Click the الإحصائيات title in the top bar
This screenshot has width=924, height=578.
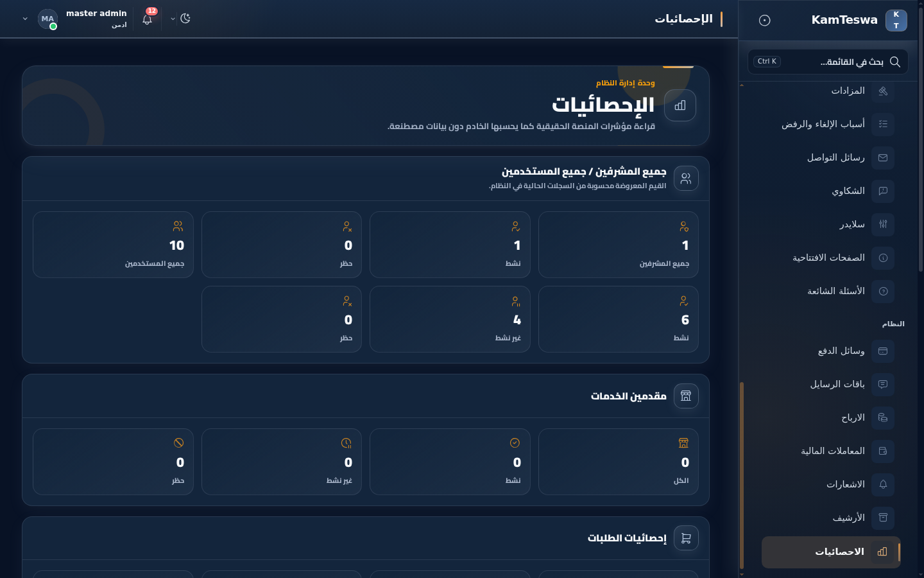[x=683, y=19]
